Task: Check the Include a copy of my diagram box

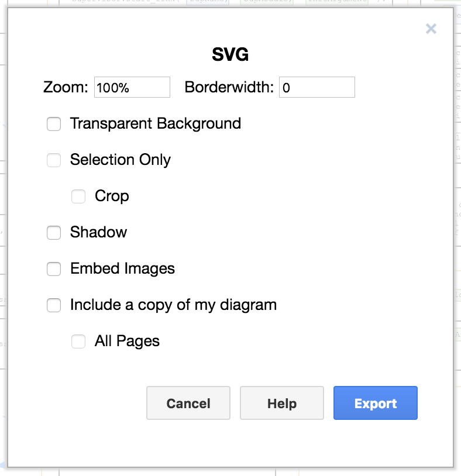Action: 54,305
